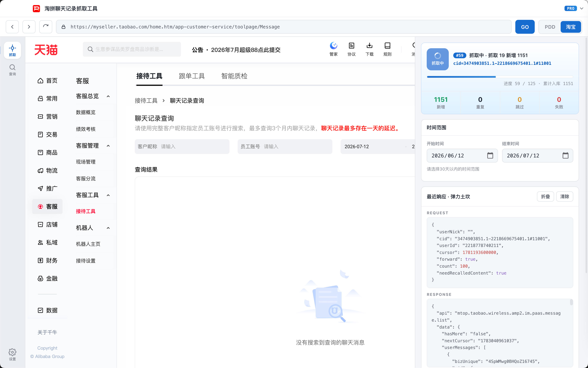Select the 智能质检 tab
The height and width of the screenshot is (368, 588).
click(234, 76)
